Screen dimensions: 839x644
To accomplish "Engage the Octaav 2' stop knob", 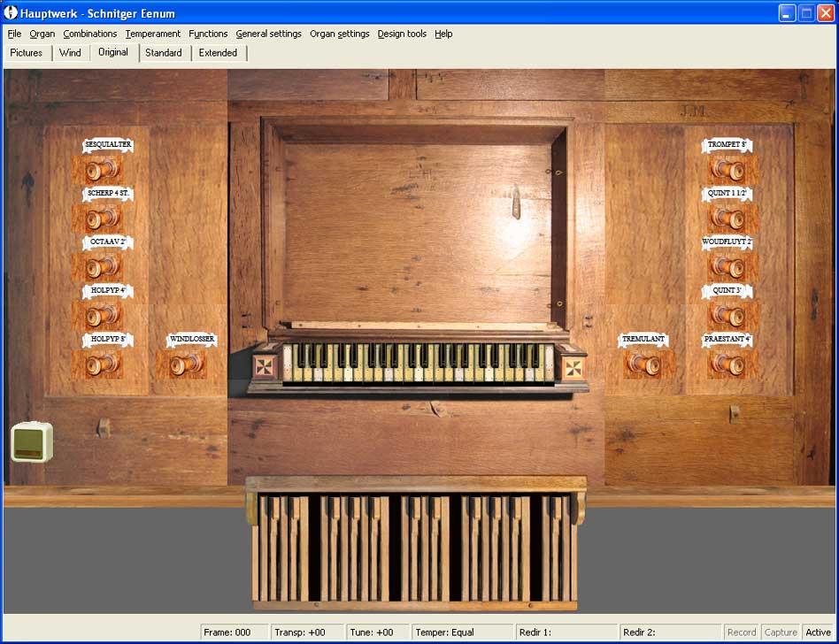I will tap(103, 266).
